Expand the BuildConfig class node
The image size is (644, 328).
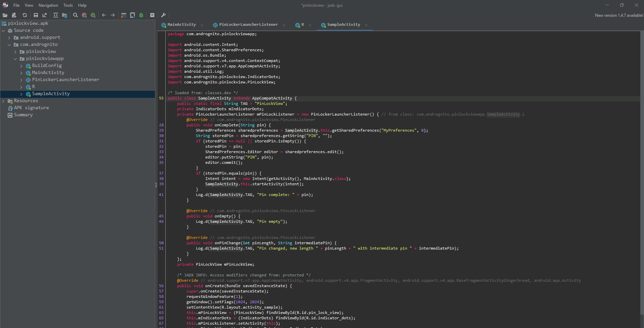tap(21, 66)
